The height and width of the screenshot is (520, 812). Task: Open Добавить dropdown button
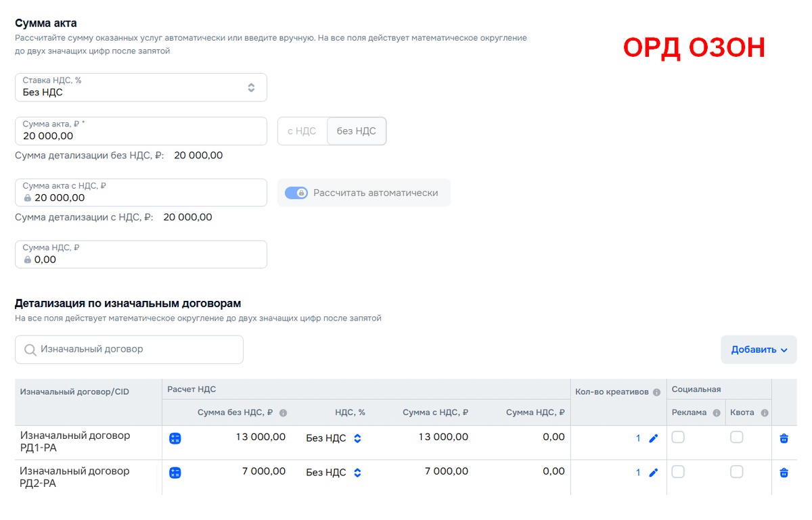pyautogui.click(x=759, y=350)
